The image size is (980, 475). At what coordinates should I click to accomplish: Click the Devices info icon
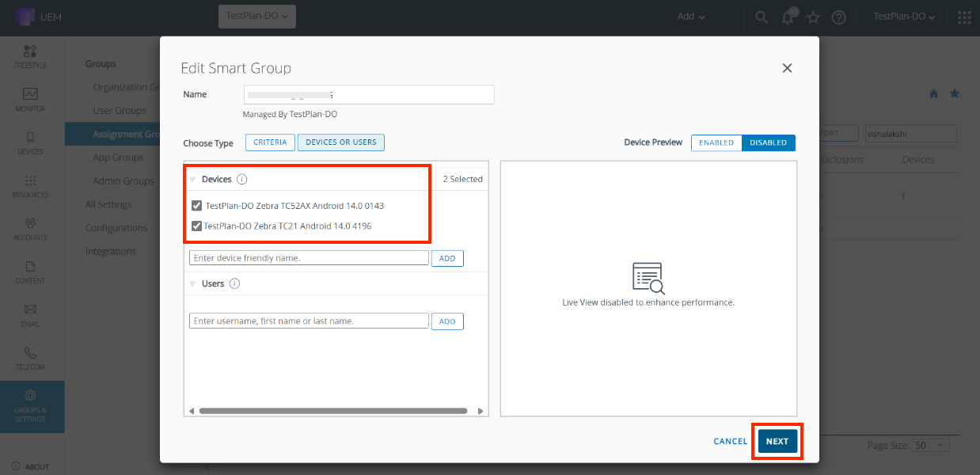(242, 180)
